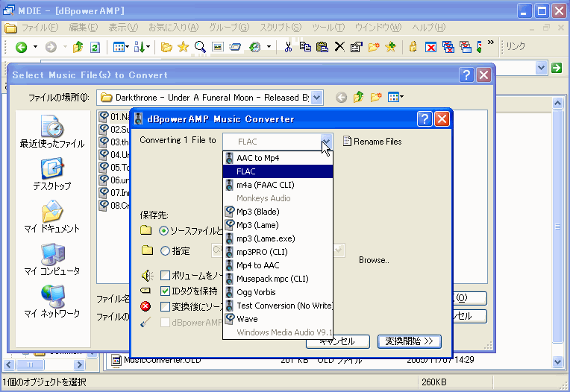Open the ファイル(F) menu
This screenshot has height=392, width=570.
pos(40,28)
